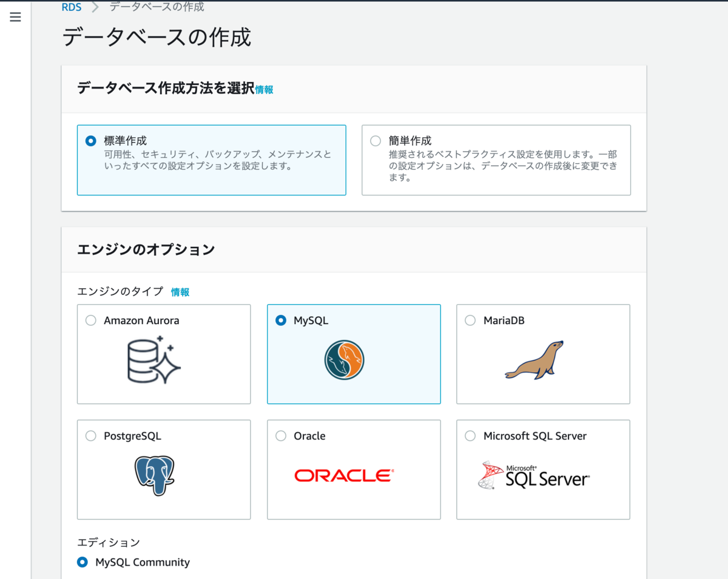
Task: Choose the Microsoft SQL Server radio button
Action: (x=470, y=436)
